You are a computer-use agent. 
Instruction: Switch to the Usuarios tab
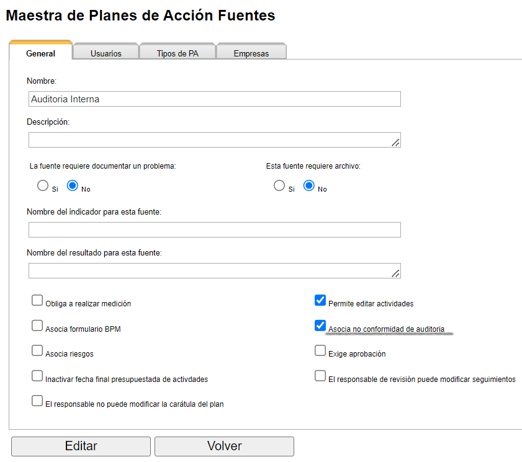[106, 52]
